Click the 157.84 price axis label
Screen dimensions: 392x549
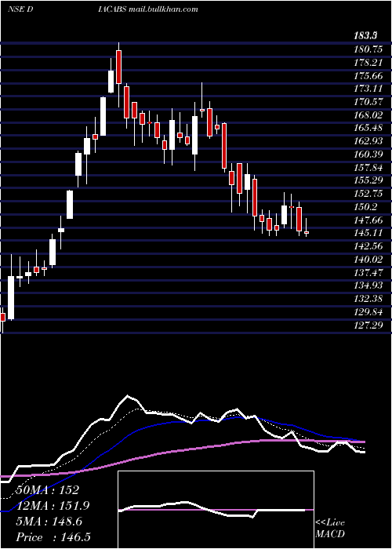[368, 168]
